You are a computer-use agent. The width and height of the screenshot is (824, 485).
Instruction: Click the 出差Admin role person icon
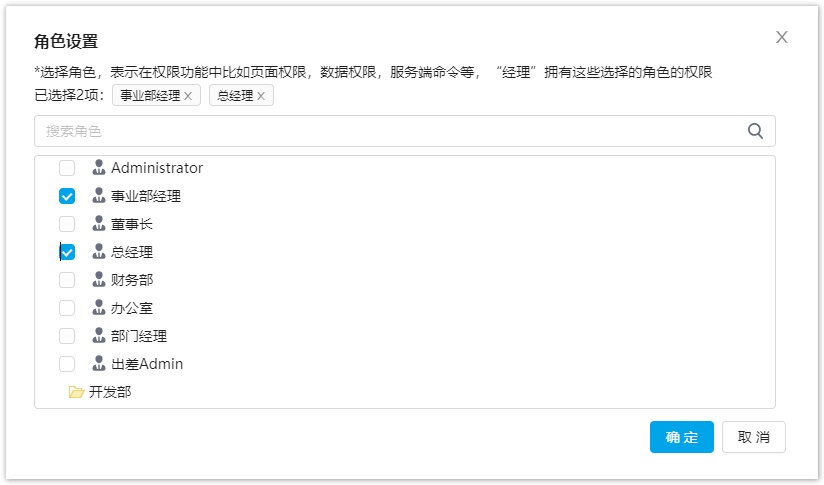[x=99, y=364]
